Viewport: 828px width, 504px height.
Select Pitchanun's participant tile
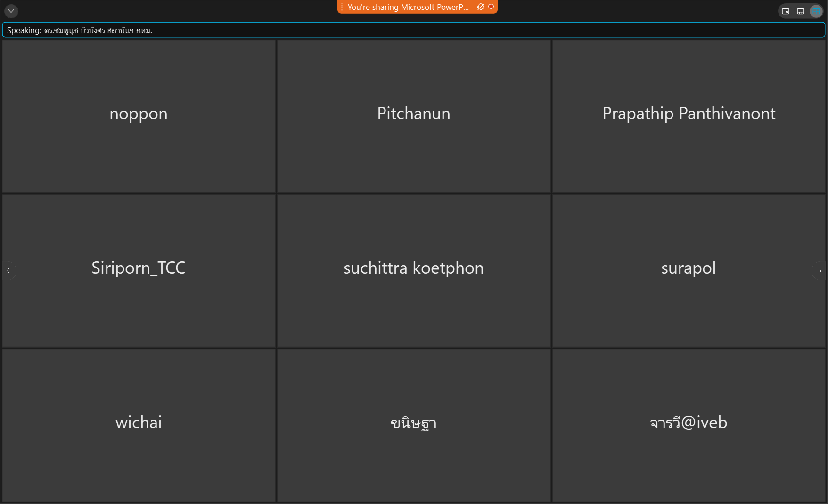click(x=414, y=116)
